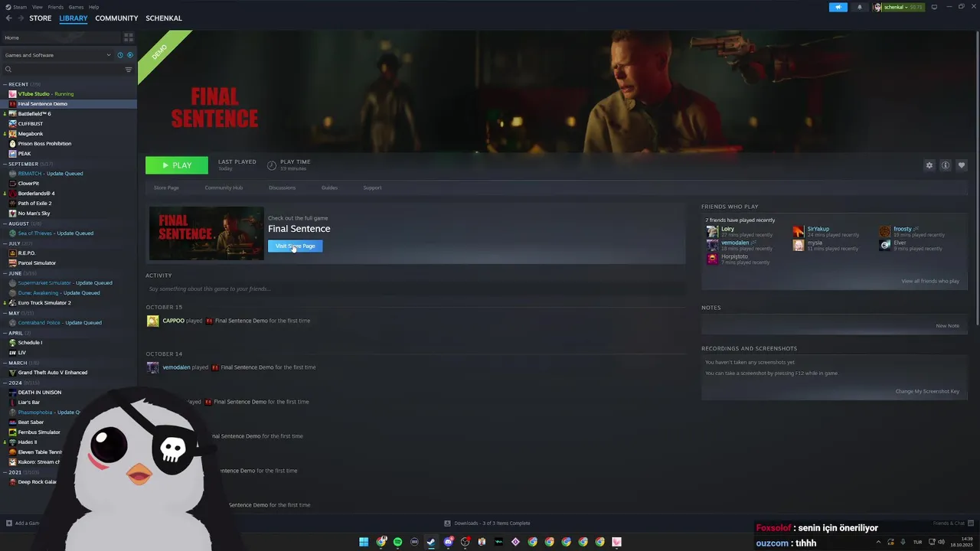This screenshot has width=980, height=551.
Task: Open Spotify from the taskbar
Action: [x=397, y=542]
